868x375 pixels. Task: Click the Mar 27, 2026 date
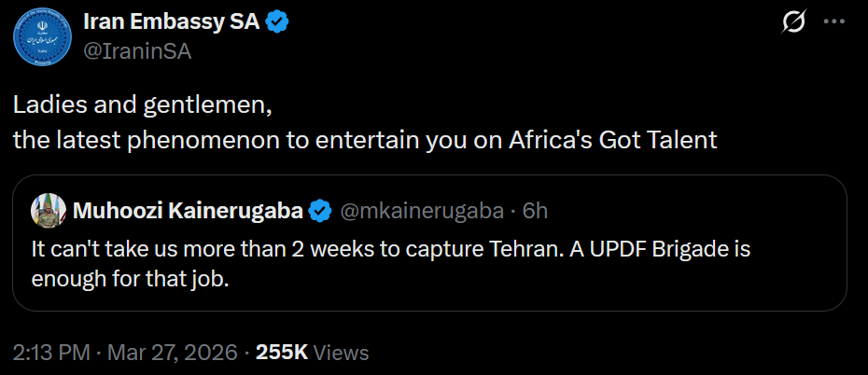tap(173, 353)
